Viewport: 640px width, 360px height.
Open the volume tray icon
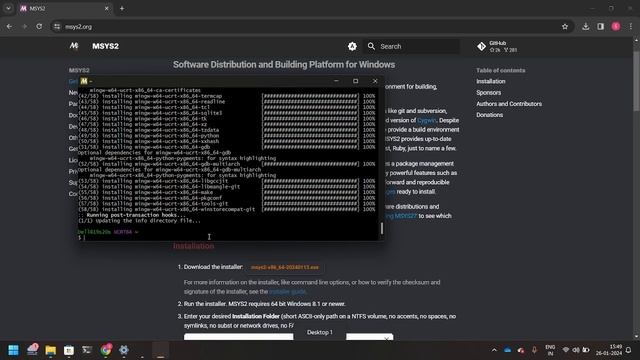coord(576,350)
